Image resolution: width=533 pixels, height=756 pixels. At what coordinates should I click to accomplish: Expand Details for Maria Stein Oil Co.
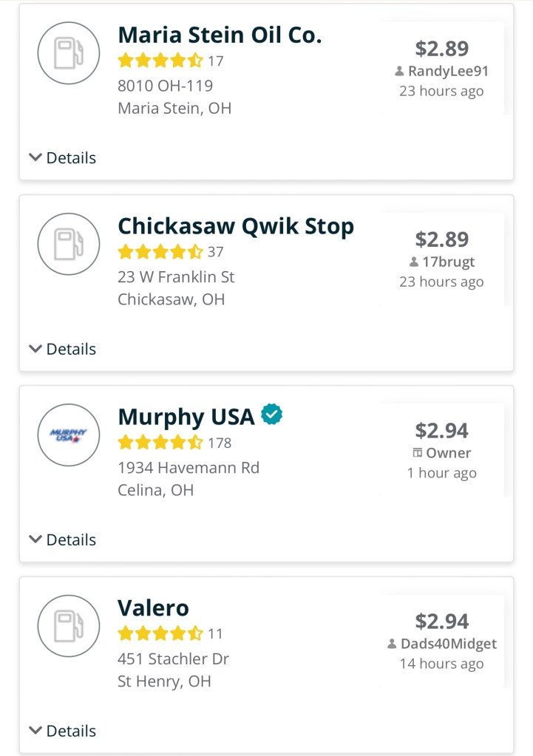coord(63,157)
